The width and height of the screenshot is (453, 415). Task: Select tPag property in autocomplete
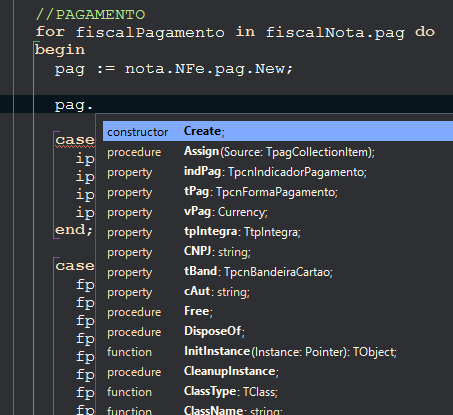point(278,192)
